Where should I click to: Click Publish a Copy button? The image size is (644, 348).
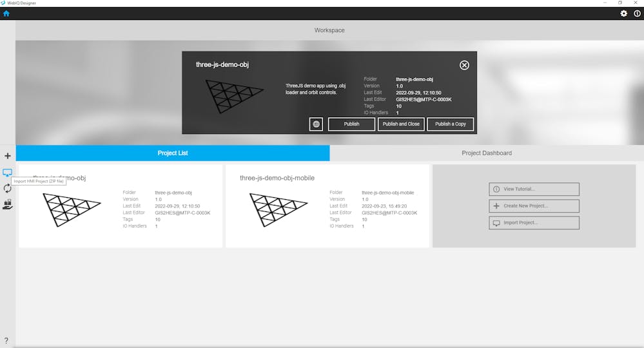[x=450, y=124]
